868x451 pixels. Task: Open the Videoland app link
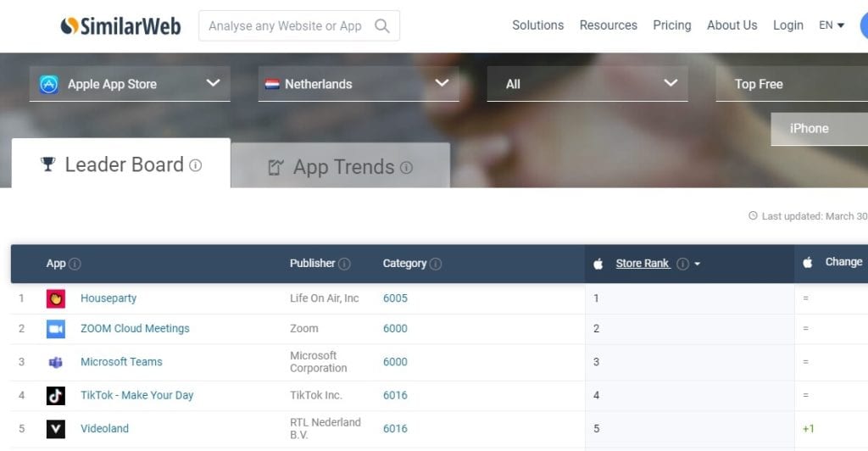104,428
